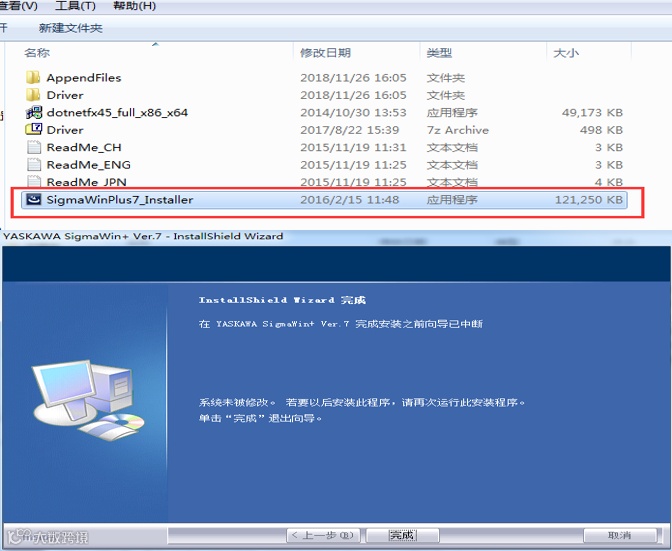
Task: Click the heading InstallShield Wizard 完成
Action: click(282, 300)
